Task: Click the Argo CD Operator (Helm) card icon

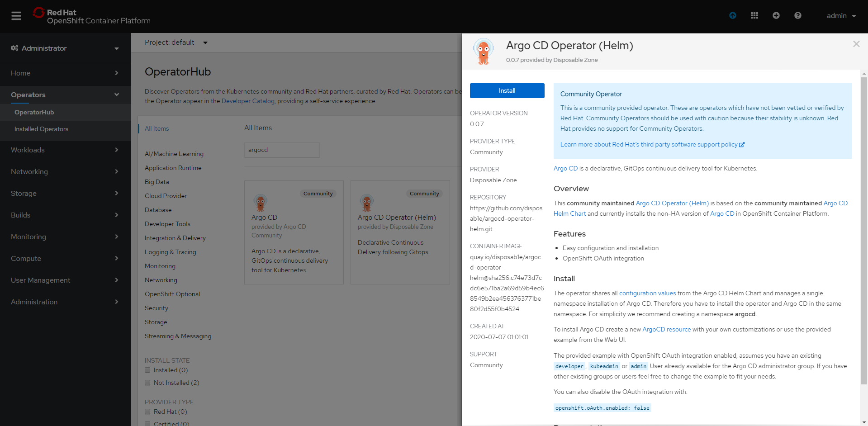Action: (367, 203)
